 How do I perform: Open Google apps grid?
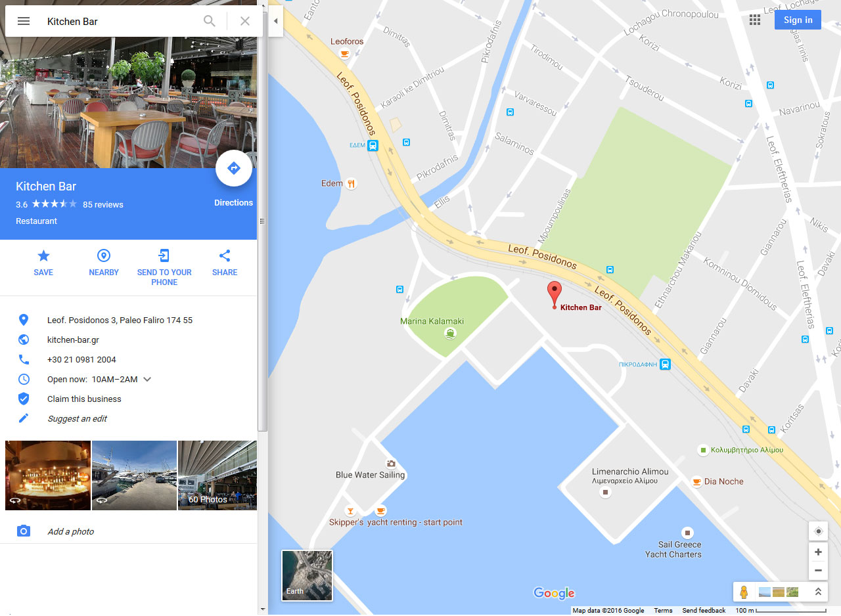pos(755,20)
